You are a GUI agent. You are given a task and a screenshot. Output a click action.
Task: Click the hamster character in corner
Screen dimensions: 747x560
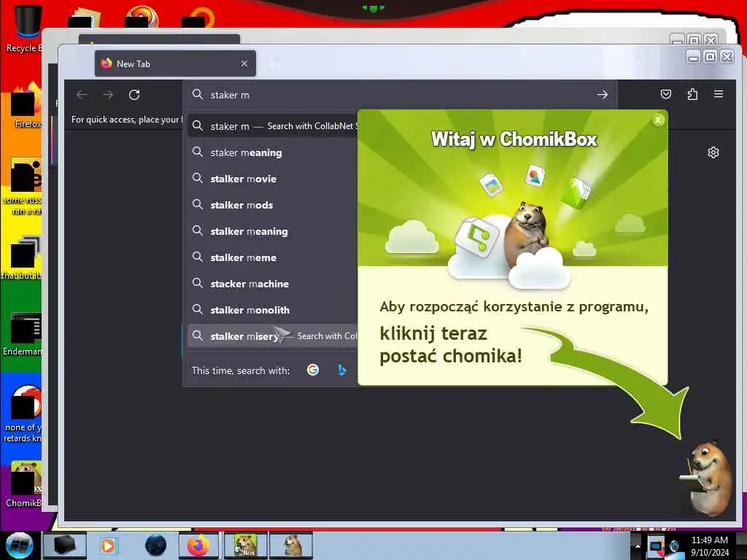coord(708,478)
